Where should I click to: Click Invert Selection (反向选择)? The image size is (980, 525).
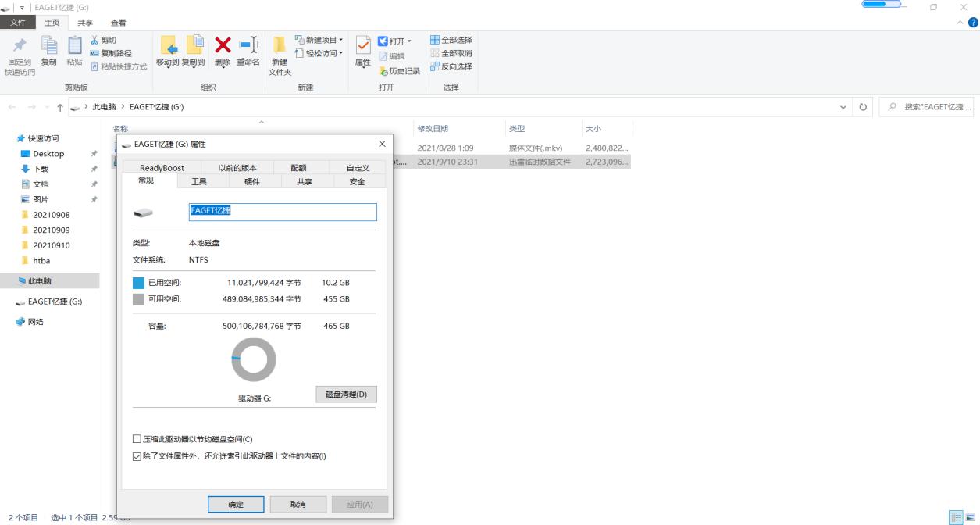(x=451, y=66)
